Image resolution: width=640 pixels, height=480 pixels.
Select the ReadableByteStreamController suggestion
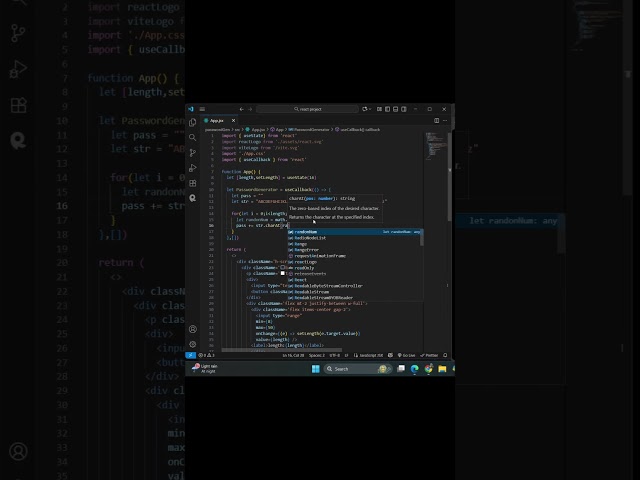[355, 286]
